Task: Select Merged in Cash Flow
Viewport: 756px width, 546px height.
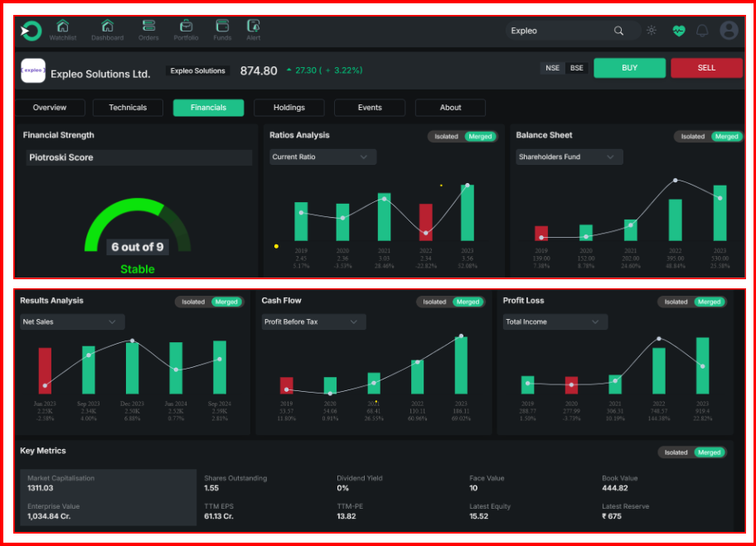Action: pos(468,302)
